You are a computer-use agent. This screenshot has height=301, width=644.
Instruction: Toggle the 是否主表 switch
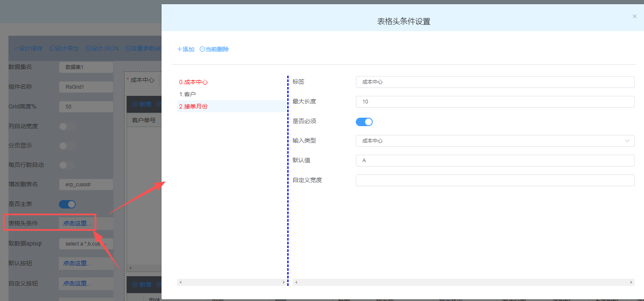pos(67,204)
